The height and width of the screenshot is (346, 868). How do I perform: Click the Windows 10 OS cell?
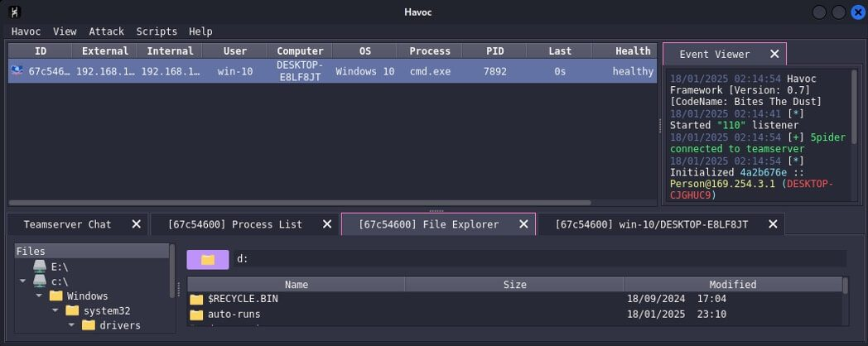(x=364, y=71)
